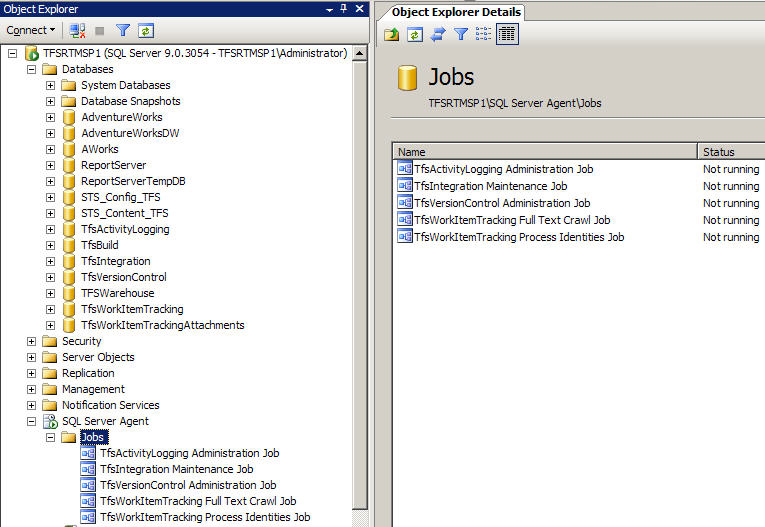765x527 pixels.
Task: Click TfsVersionControl Administration Job icon in details list
Action: pyautogui.click(x=405, y=203)
